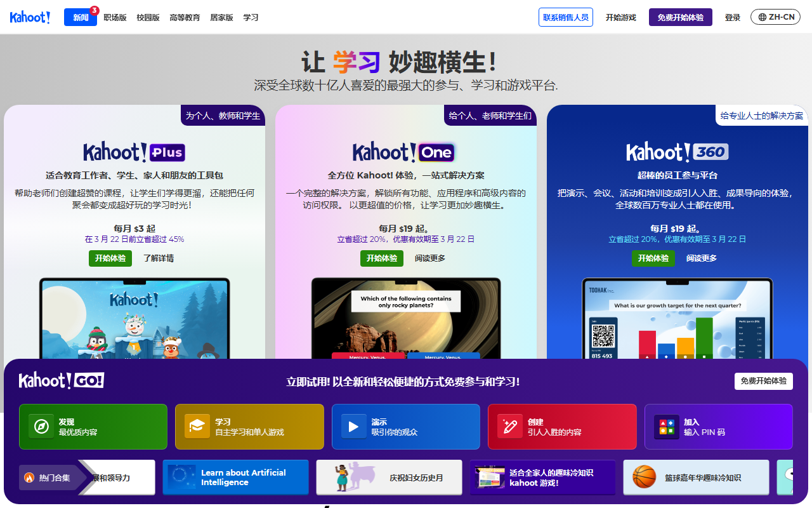Click 热门合集 label
The height and width of the screenshot is (508, 812).
pyautogui.click(x=55, y=478)
